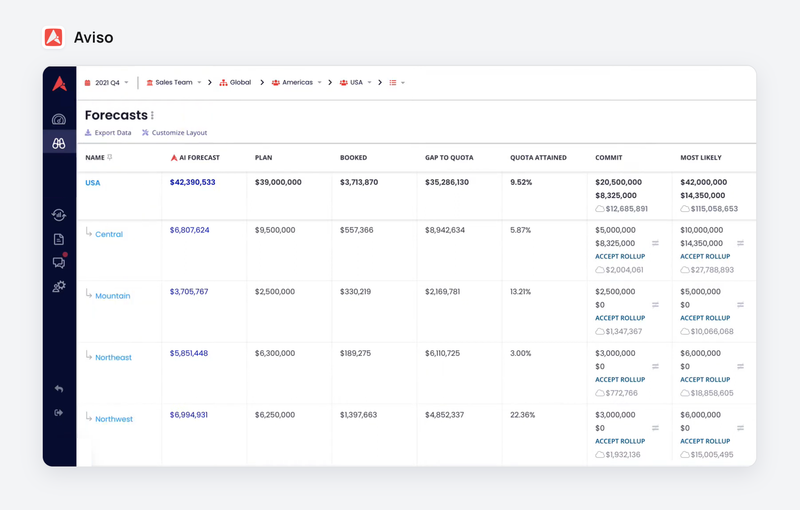Open the 2021 Q4 period dropdown
This screenshot has width=800, height=510.
(107, 83)
